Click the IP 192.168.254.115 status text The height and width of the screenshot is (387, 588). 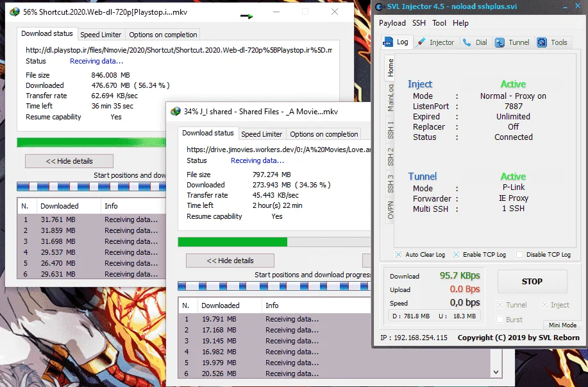pos(414,338)
